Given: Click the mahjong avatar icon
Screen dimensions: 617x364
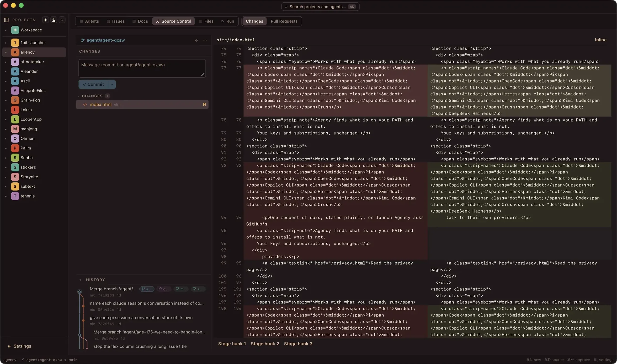Looking at the screenshot, I should click(15, 129).
